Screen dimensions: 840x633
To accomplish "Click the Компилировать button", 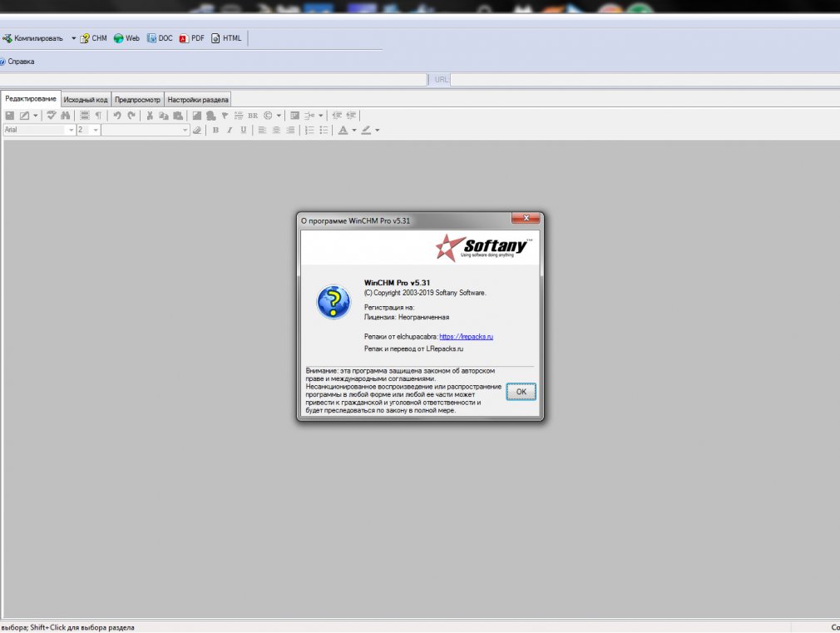I will [32, 38].
